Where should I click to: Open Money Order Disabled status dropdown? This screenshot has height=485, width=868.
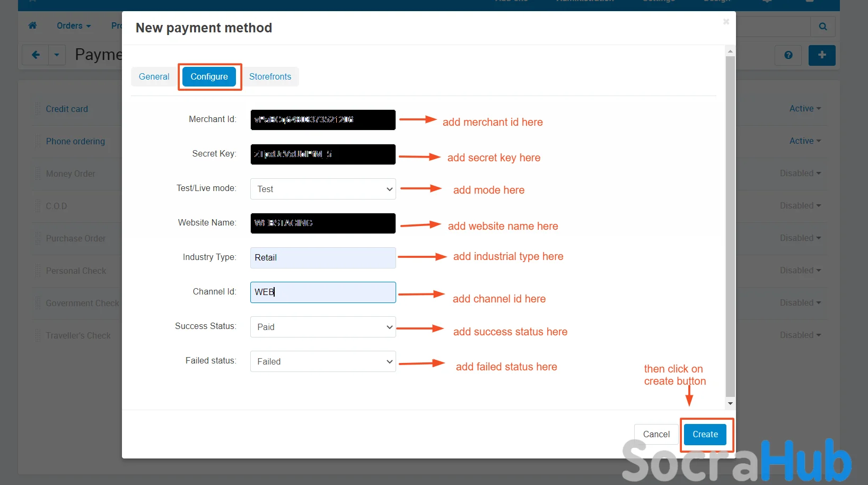[x=800, y=173]
